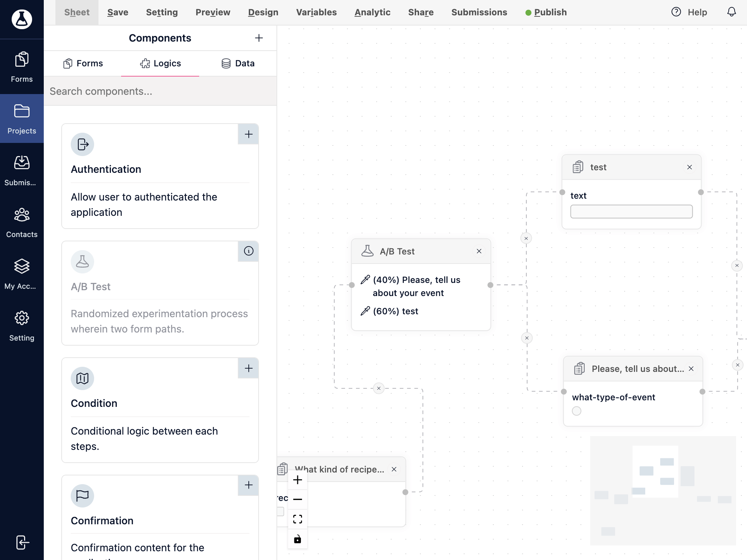
Task: Open the Analytic menu item
Action: click(x=372, y=12)
